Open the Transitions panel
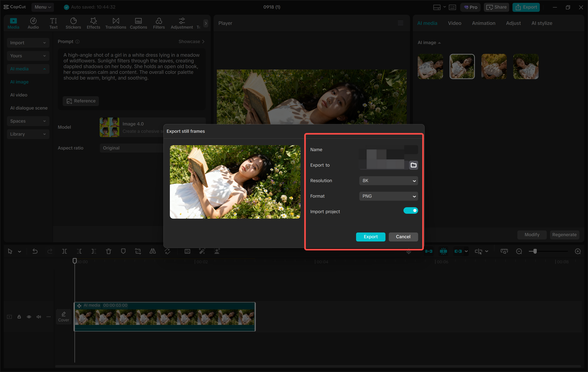Image resolution: width=588 pixels, height=372 pixels. click(116, 23)
